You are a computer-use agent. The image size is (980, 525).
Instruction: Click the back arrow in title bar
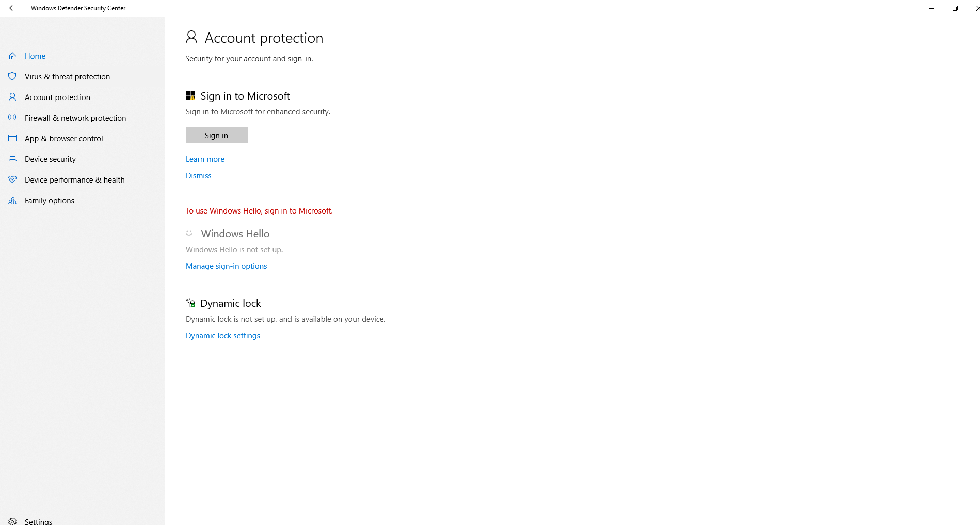click(x=12, y=8)
